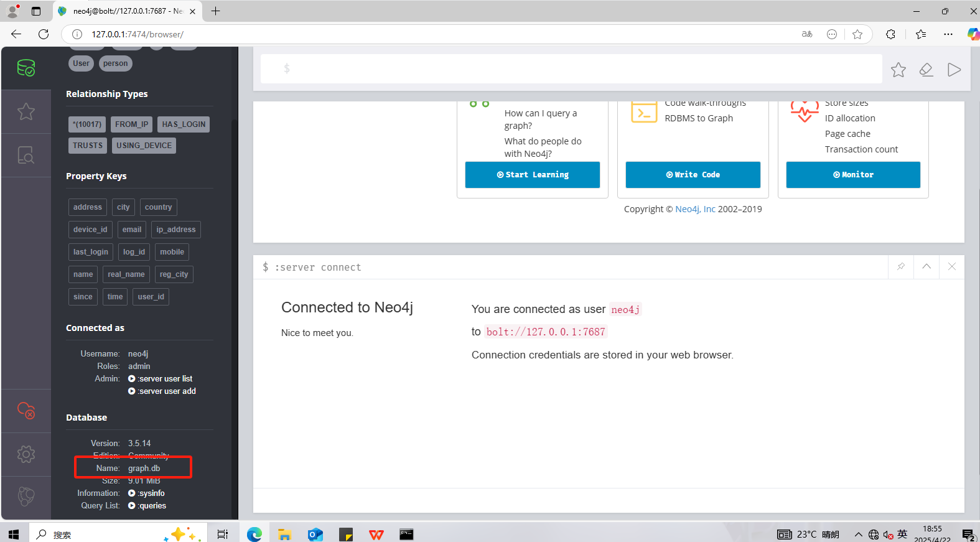Click the address bar URL
Viewport: 980px width, 542px height.
(138, 34)
